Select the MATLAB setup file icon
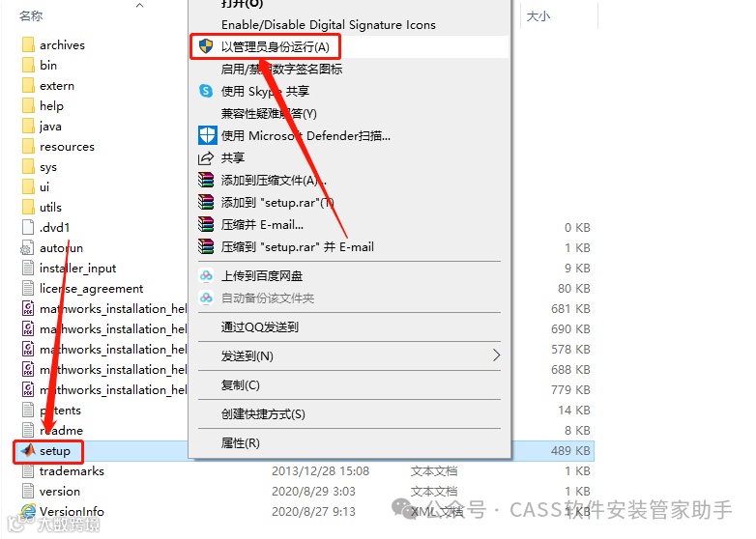Viewport: 756px width, 539px height. 28,450
